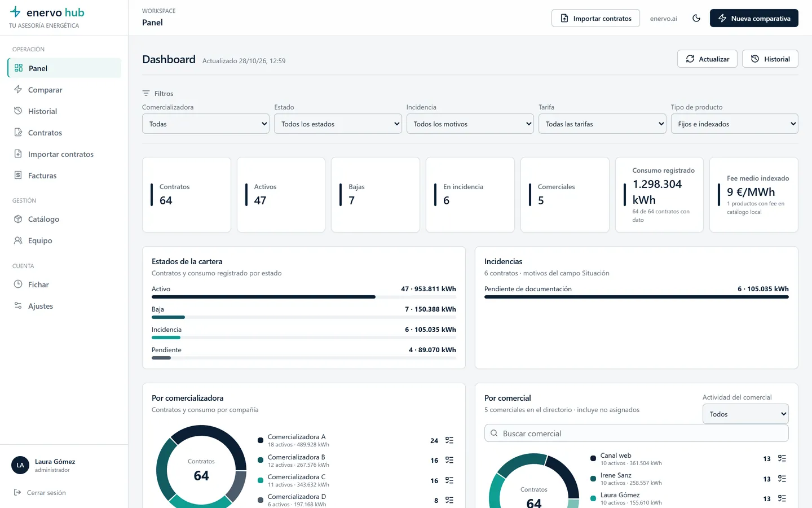The width and height of the screenshot is (812, 508).
Task: Click the Historial button on dashboard
Action: pyautogui.click(x=770, y=59)
